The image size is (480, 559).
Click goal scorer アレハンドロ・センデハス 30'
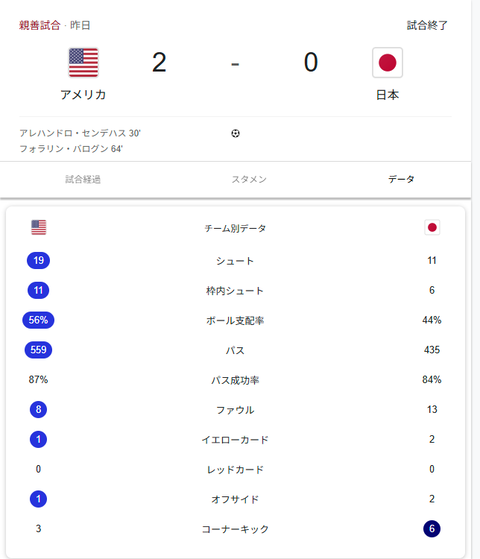click(80, 133)
